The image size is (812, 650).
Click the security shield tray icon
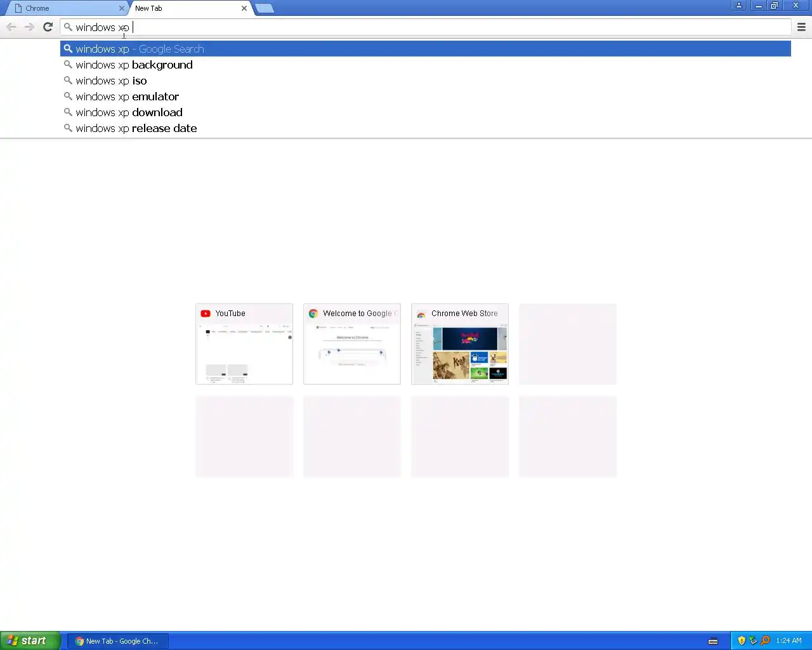[742, 640]
